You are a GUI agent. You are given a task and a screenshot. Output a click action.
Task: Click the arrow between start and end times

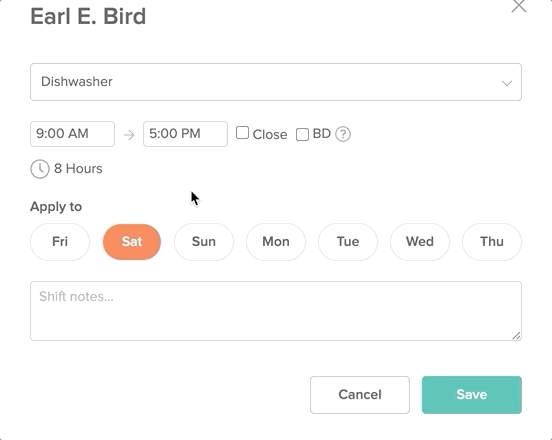click(129, 135)
